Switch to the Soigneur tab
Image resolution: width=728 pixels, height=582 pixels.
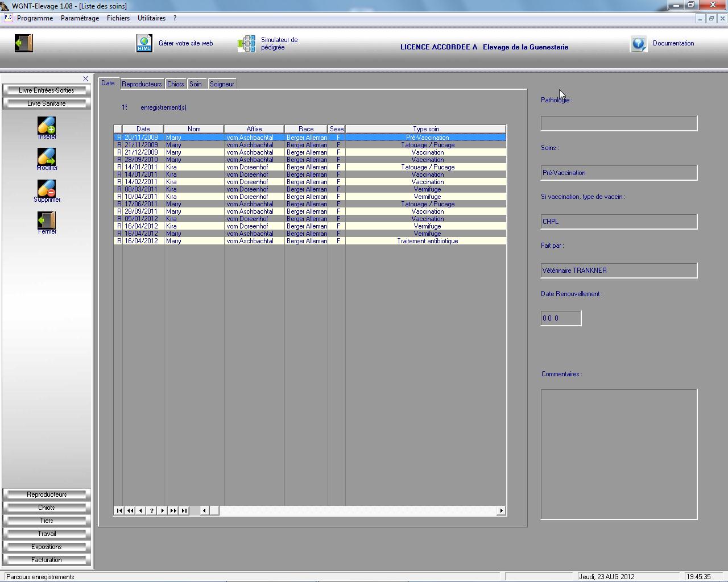222,84
